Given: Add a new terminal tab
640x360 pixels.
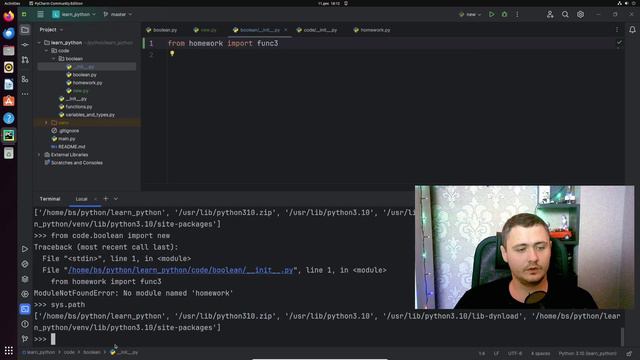Looking at the screenshot, I should pos(106,199).
